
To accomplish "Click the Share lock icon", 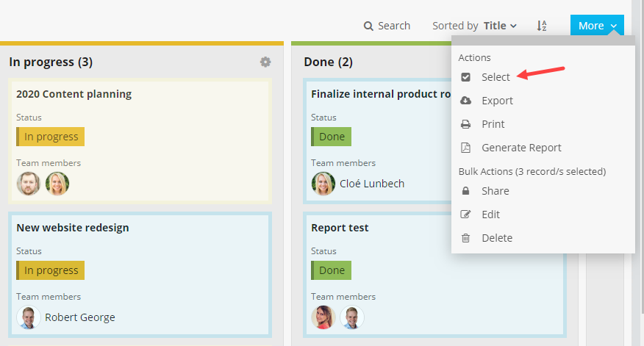I will [x=465, y=191].
